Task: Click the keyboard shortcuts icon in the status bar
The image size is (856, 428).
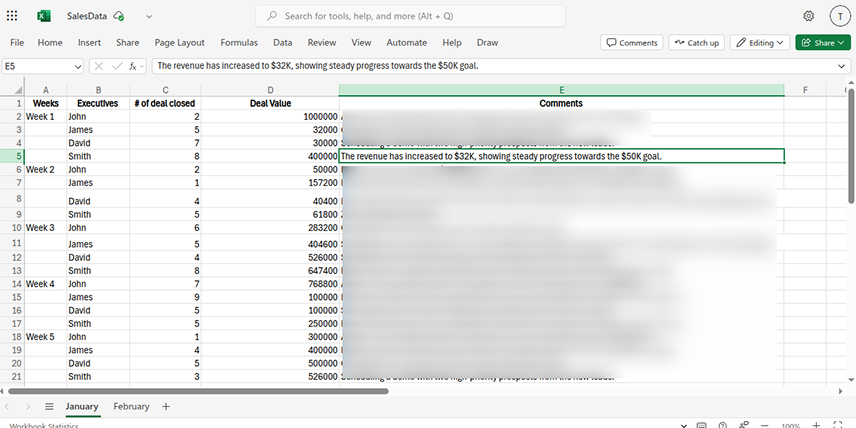Action: pyautogui.click(x=702, y=425)
